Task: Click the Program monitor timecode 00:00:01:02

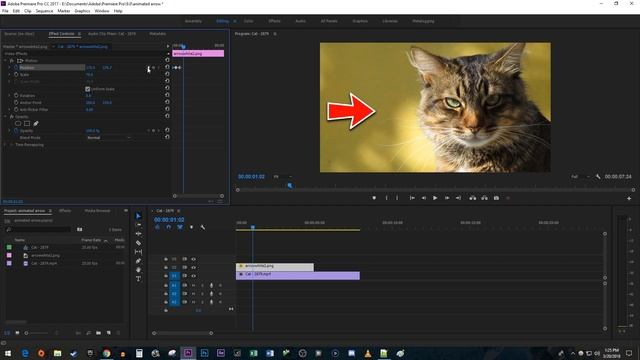Action: click(251, 177)
